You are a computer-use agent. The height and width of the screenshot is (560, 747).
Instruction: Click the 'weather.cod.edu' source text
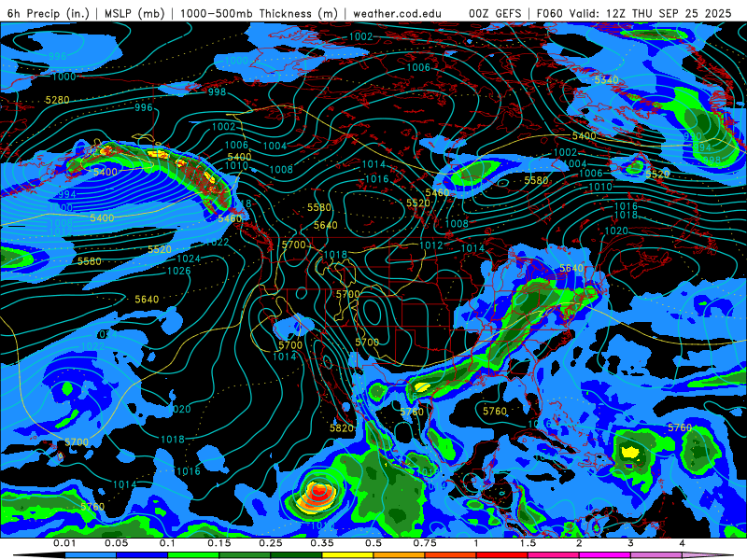pos(398,13)
